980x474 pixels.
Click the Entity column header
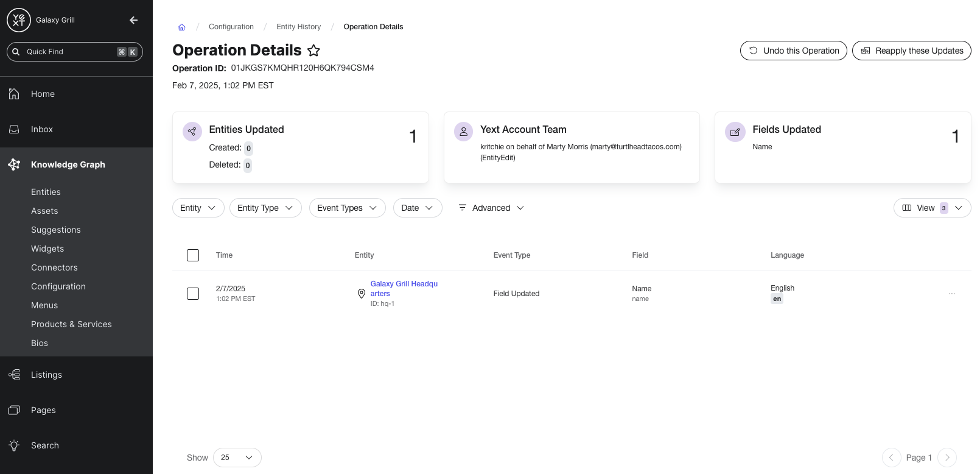point(364,255)
